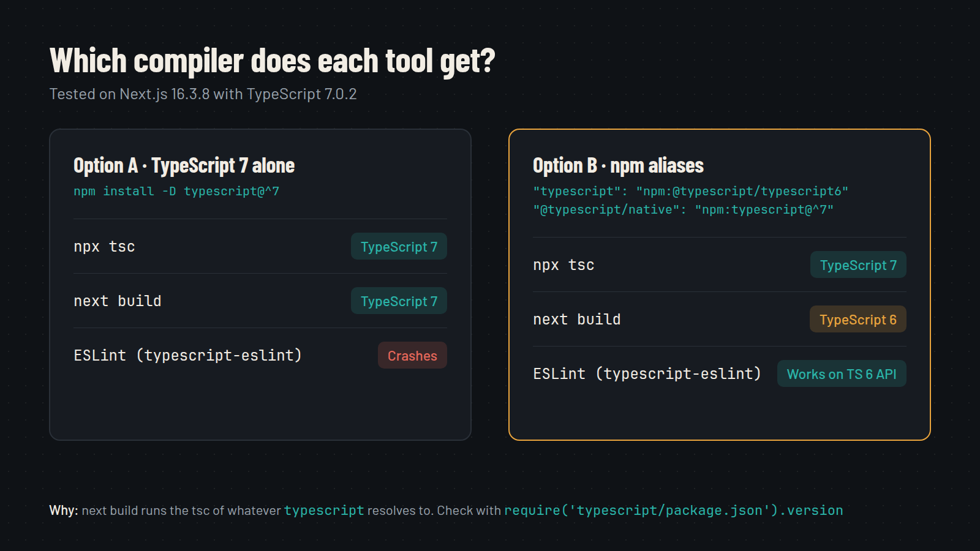
Task: Click 'npx tsc' in Option B
Action: coord(563,265)
